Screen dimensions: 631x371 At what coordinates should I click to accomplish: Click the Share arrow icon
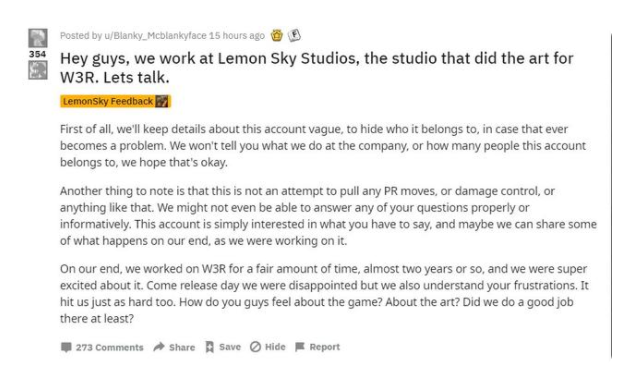coord(159,347)
